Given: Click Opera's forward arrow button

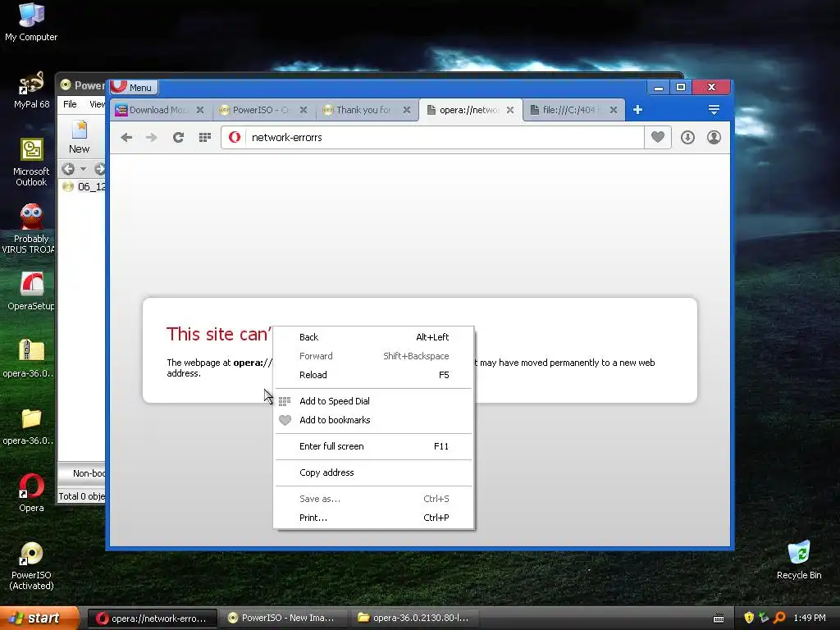Looking at the screenshot, I should click(152, 138).
